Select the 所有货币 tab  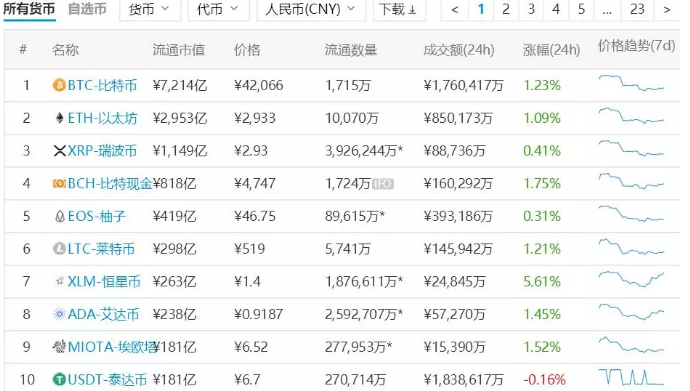pyautogui.click(x=29, y=9)
